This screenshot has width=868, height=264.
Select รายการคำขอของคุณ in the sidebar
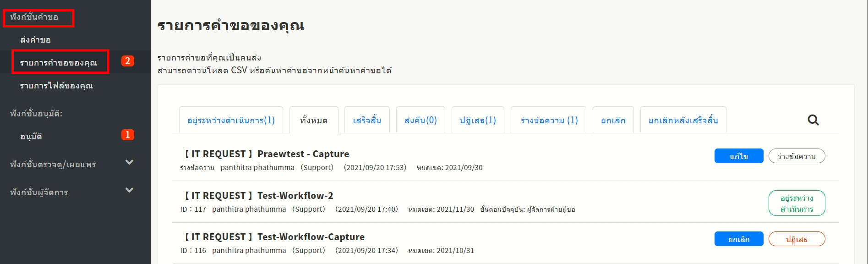(x=59, y=63)
